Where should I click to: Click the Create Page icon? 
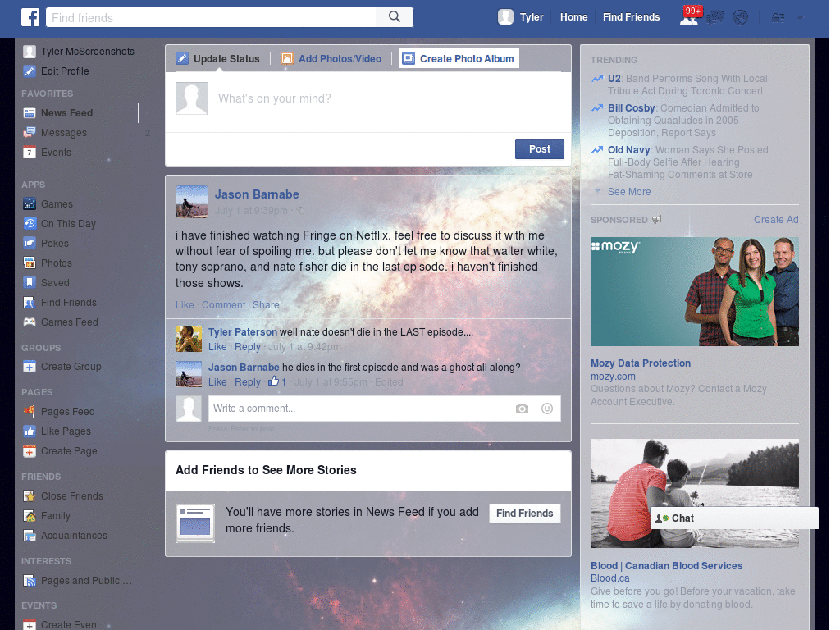click(x=30, y=451)
